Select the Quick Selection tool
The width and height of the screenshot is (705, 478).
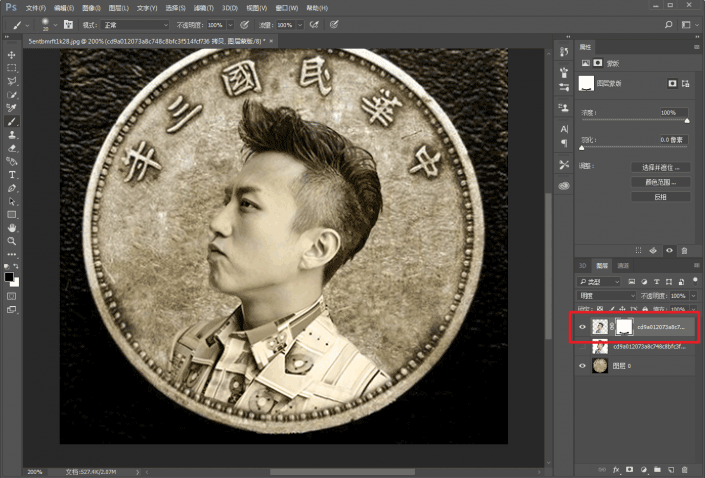point(12,95)
